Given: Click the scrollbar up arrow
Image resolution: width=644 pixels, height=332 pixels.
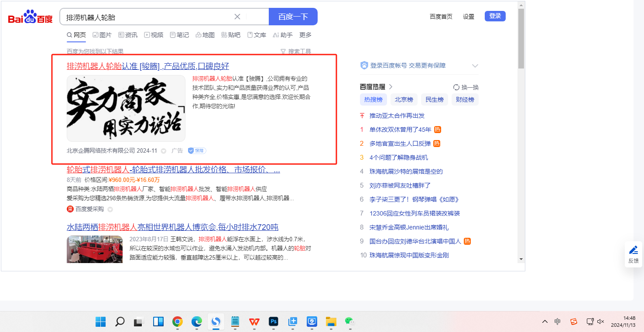Looking at the screenshot, I should tap(521, 5).
